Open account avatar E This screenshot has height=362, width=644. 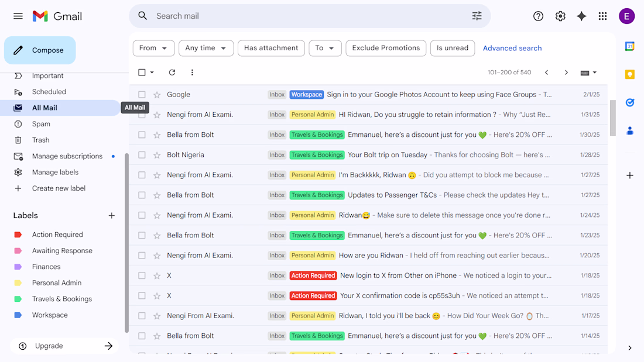tap(627, 16)
